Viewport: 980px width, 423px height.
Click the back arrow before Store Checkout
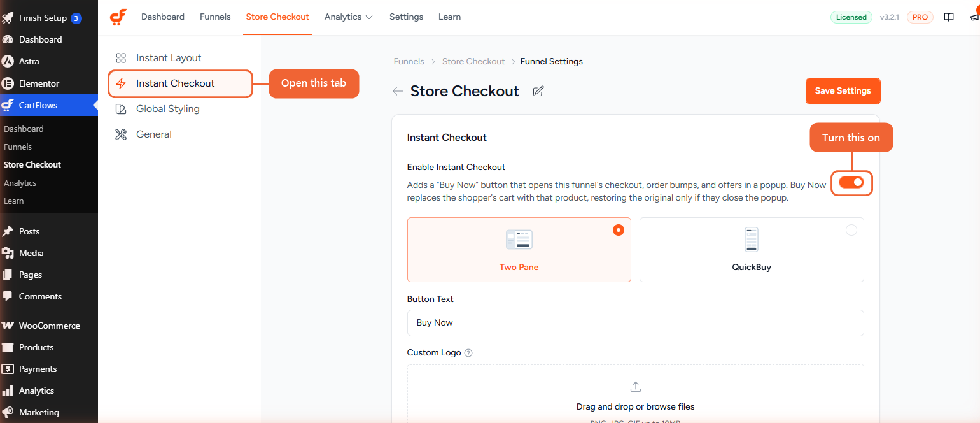tap(398, 91)
